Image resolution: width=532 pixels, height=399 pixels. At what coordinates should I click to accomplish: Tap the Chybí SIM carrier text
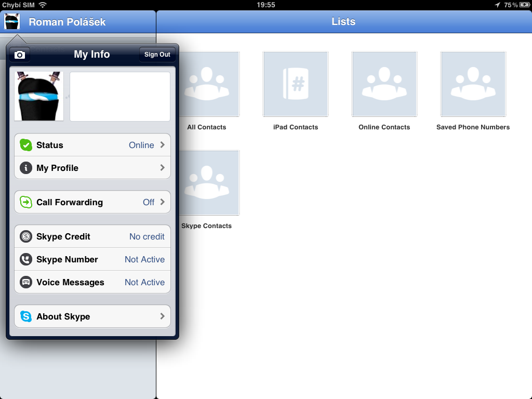[18, 5]
